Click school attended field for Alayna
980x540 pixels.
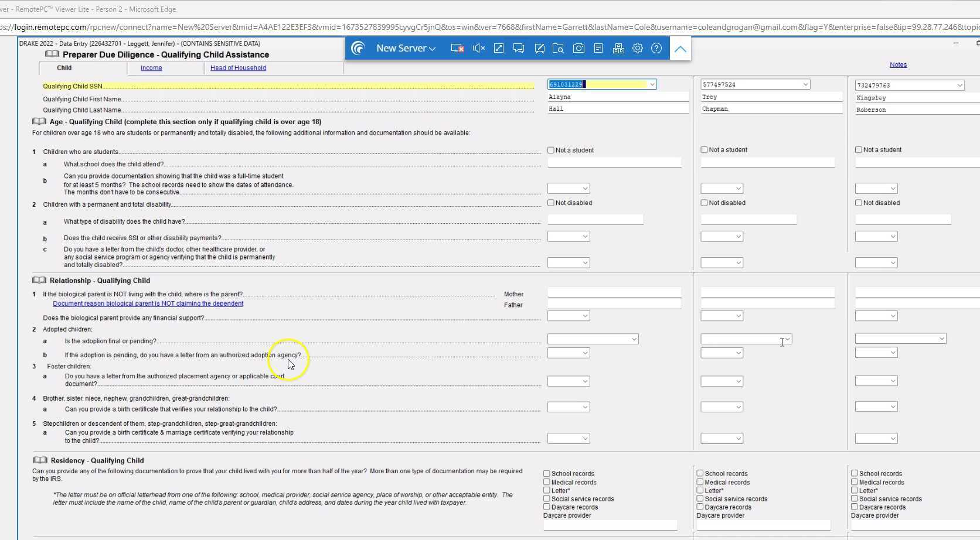click(614, 162)
